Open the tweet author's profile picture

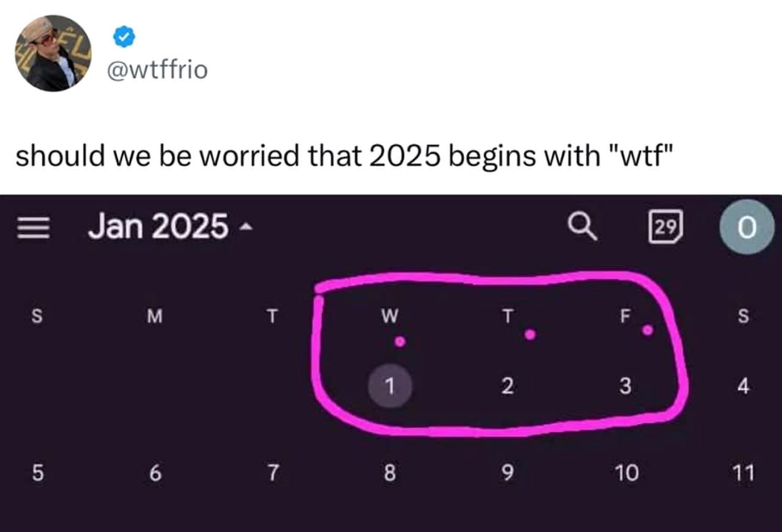(x=54, y=53)
